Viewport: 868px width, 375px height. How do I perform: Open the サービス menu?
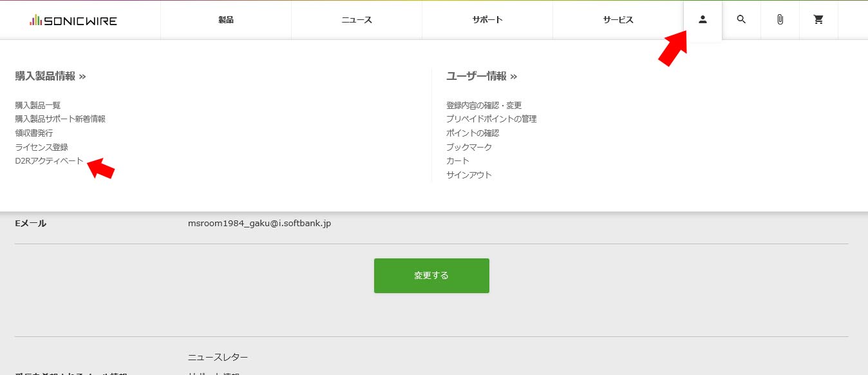pos(618,20)
